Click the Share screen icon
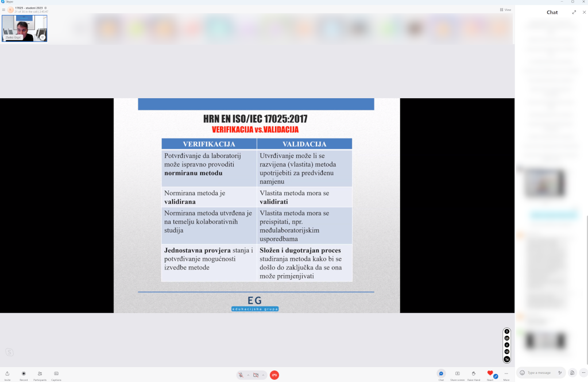The image size is (588, 382). pyautogui.click(x=457, y=374)
